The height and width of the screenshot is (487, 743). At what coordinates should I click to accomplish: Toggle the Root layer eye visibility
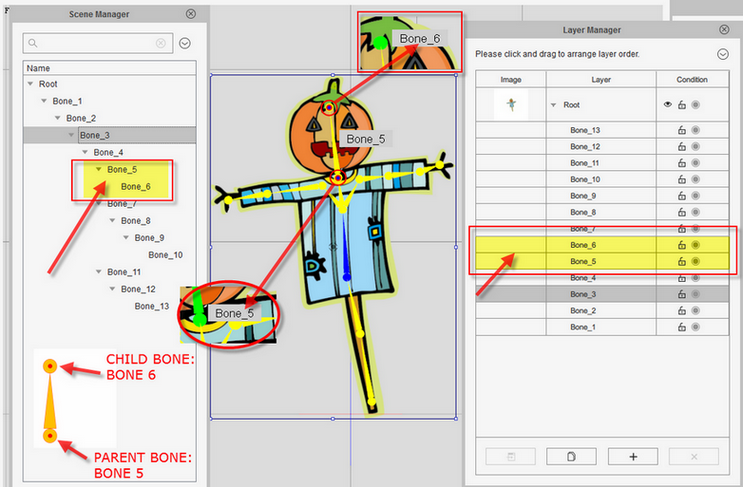pos(668,105)
